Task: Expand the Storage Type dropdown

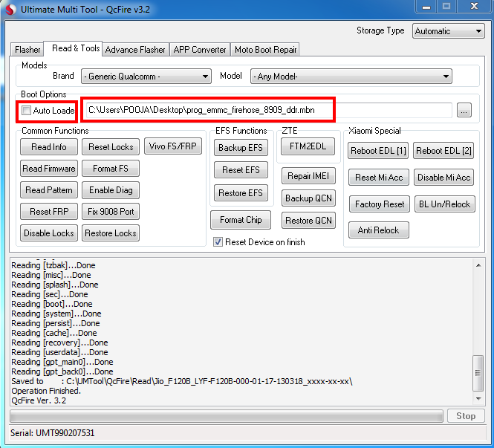Action: pos(449,31)
